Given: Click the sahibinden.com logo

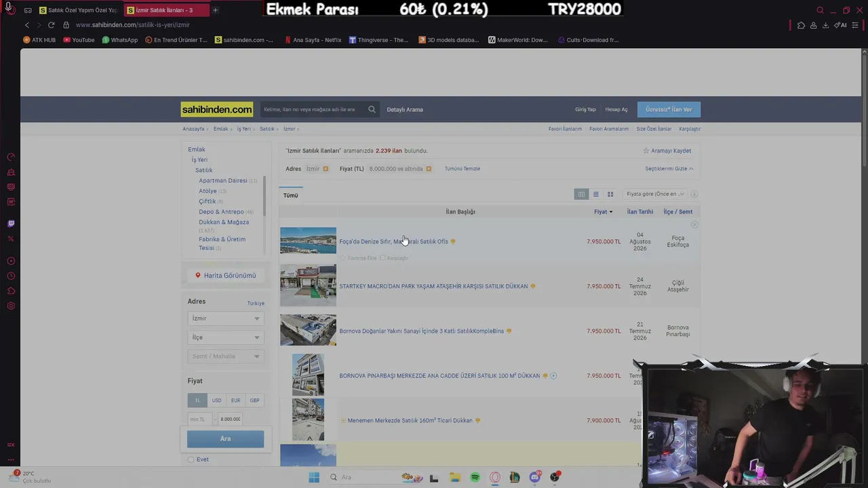Looking at the screenshot, I should [217, 109].
